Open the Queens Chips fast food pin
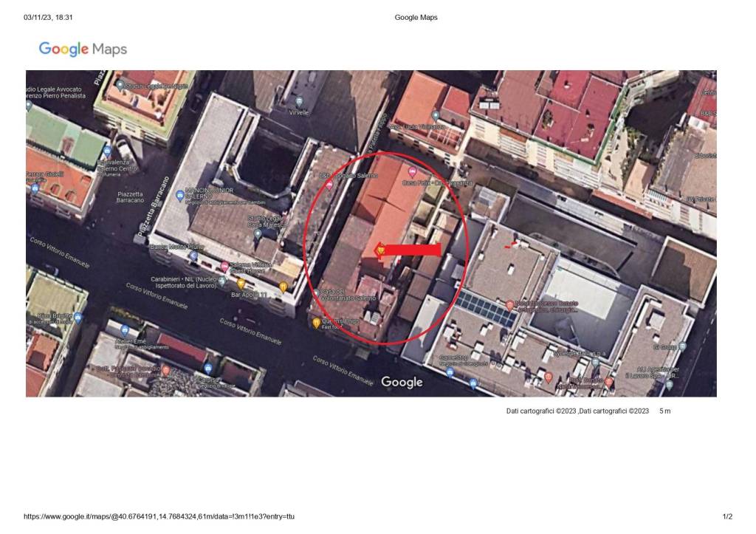Viewport: 756px width, 534px height. (316, 322)
